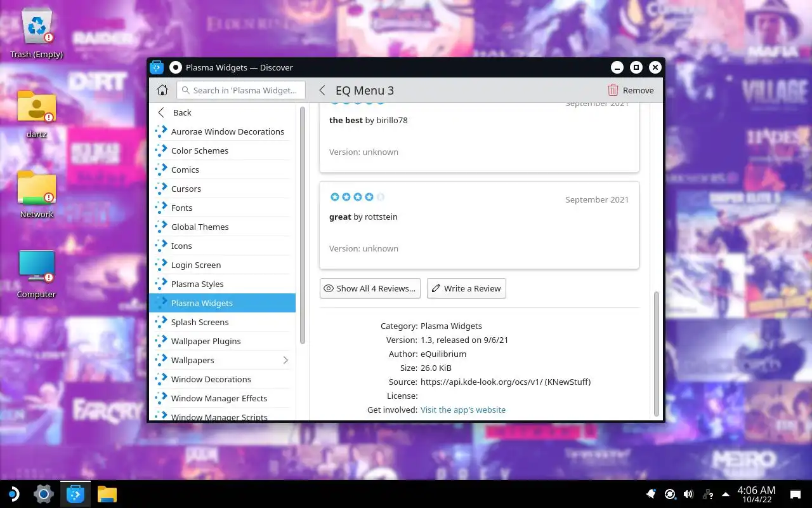Open the Network desktop folder
Image resolution: width=812 pixels, height=508 pixels.
coord(37,194)
